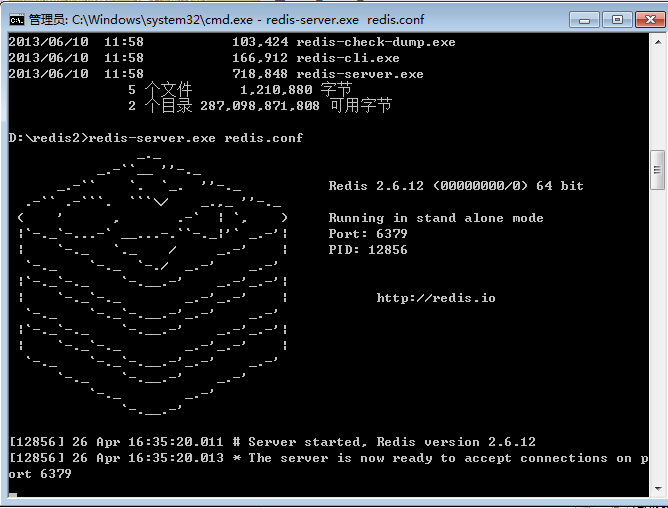This screenshot has height=508, width=668.
Task: Click the window title text
Action: tap(226, 20)
